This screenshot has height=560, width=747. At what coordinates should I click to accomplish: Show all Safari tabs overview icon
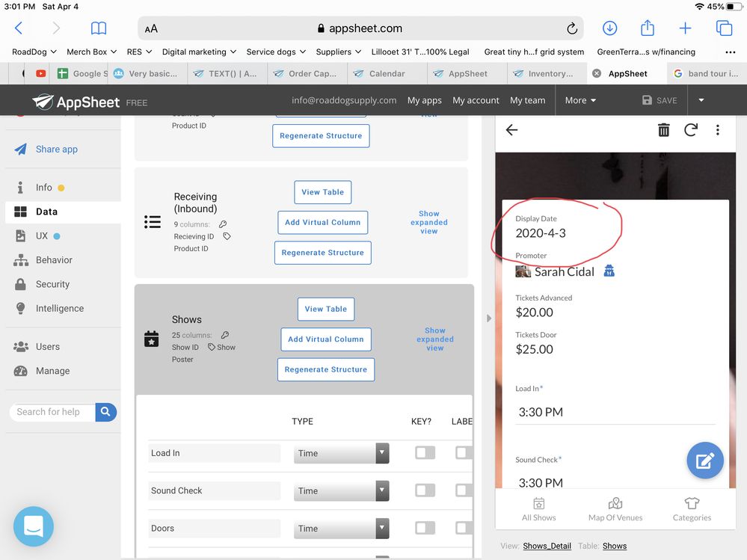click(x=724, y=28)
